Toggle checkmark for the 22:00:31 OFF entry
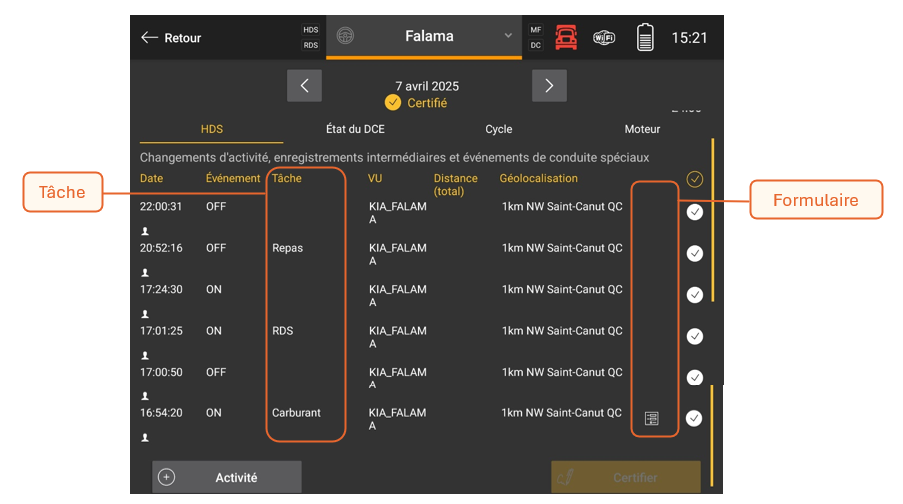The image size is (903, 504). click(x=695, y=212)
